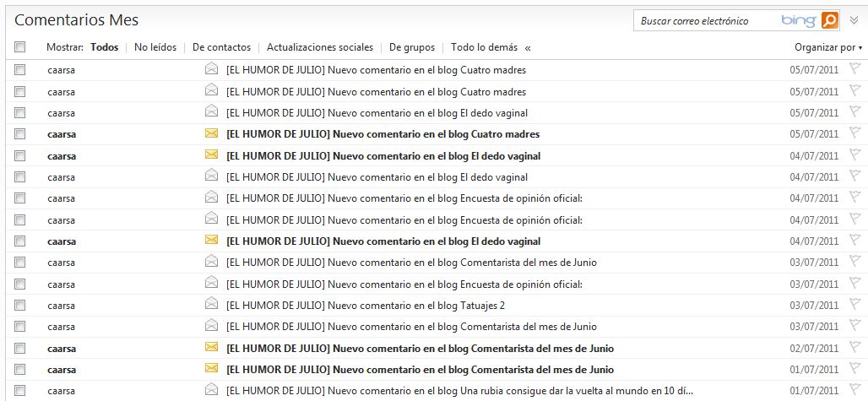Click the date on the Tatuajes 2 row
This screenshot has height=401, width=868.
[814, 306]
